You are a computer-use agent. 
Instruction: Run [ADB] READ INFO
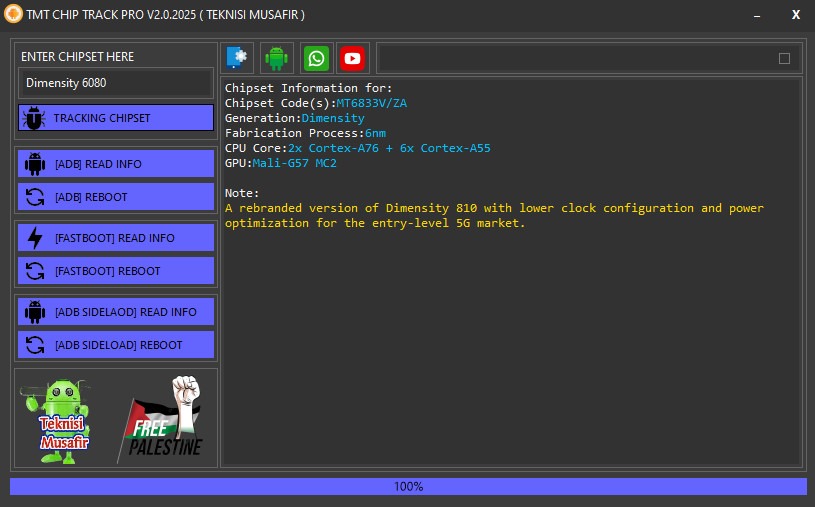115,164
